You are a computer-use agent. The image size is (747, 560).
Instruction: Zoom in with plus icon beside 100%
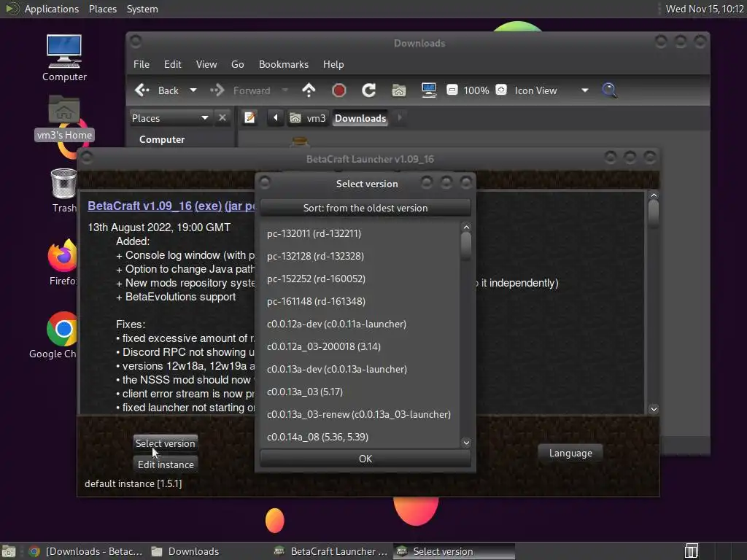tap(501, 90)
